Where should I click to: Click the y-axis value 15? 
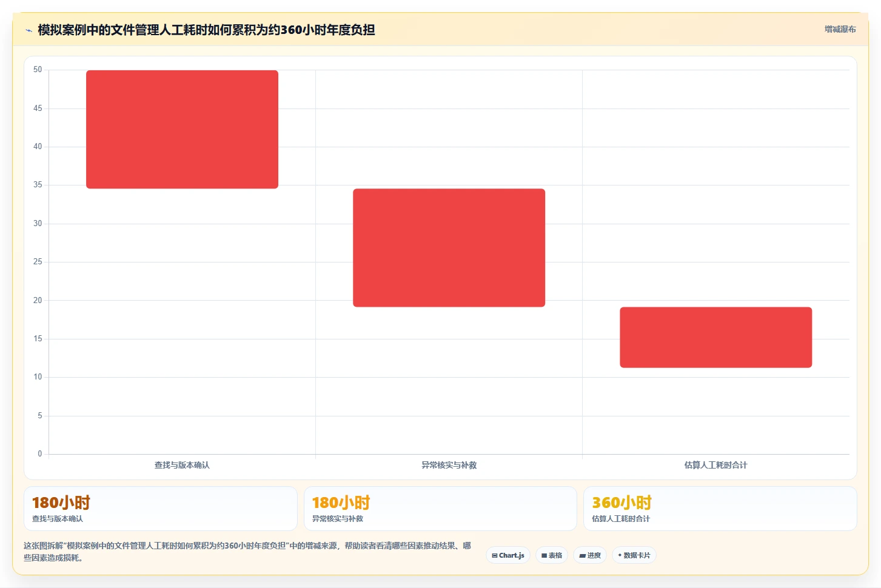click(38, 339)
